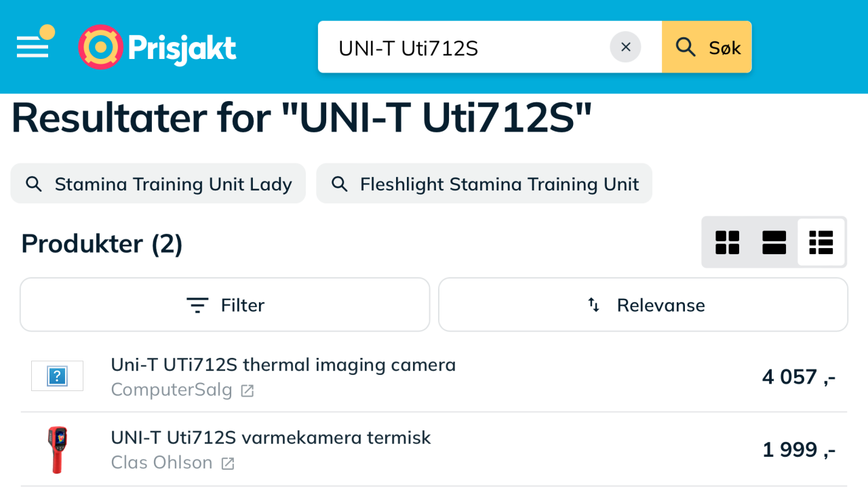Click the placeholder image of first product
Image resolution: width=868 pixels, height=488 pixels.
(x=57, y=376)
